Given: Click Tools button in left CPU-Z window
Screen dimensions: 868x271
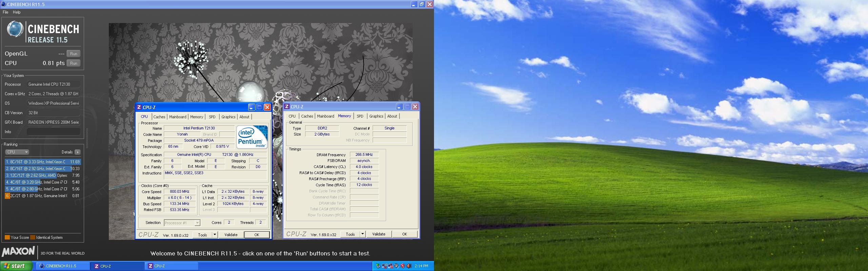Looking at the screenshot, I should [x=202, y=234].
